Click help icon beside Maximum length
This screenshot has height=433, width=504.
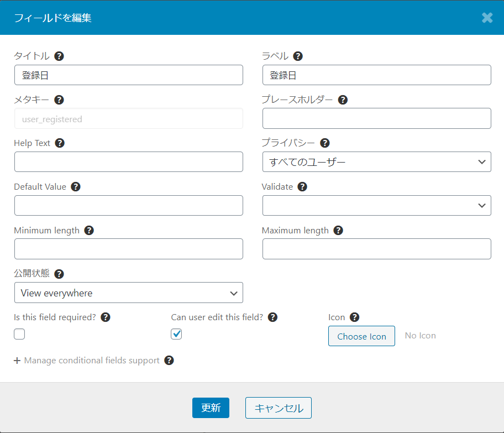338,231
